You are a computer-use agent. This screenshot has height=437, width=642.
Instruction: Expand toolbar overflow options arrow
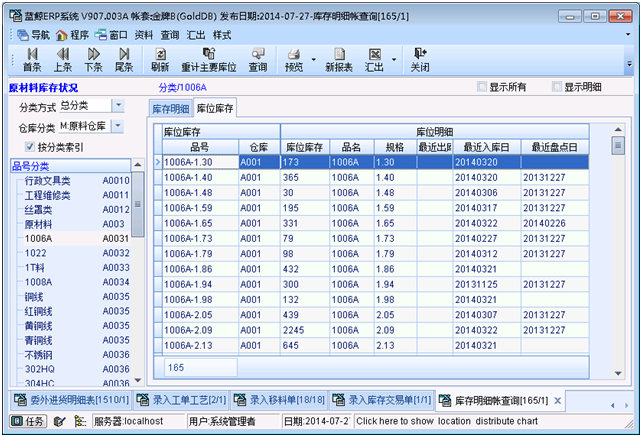[x=629, y=64]
